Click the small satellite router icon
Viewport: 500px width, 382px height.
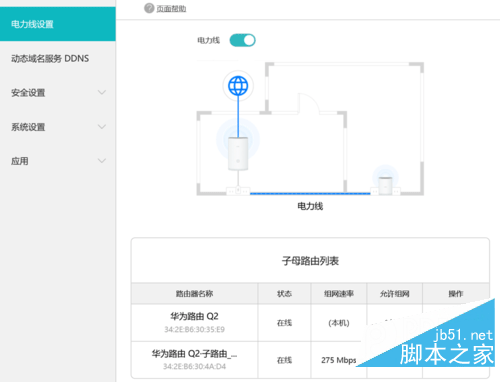[385, 185]
